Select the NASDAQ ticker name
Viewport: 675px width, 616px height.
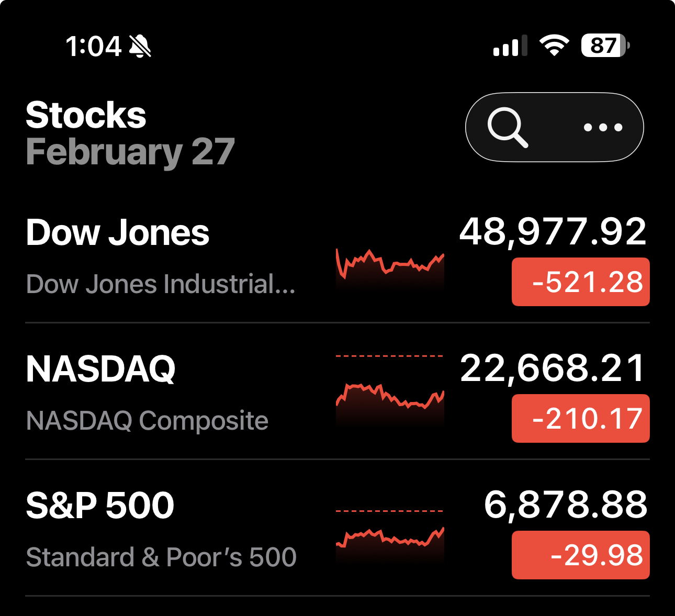point(100,369)
